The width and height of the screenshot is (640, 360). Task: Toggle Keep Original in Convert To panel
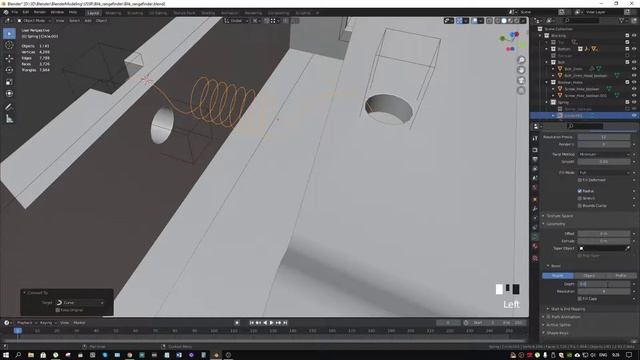pos(58,310)
